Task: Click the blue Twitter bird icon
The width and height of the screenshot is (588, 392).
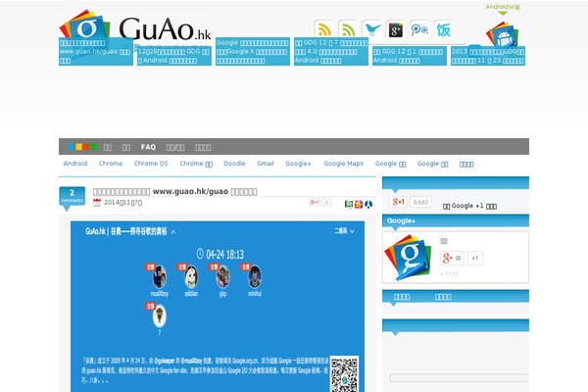Action: pos(372,29)
